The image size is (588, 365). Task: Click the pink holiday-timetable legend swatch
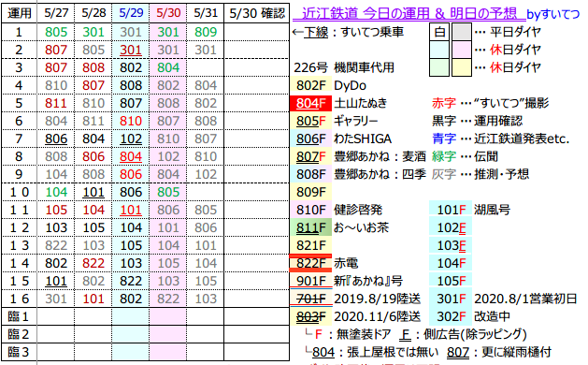pos(462,50)
